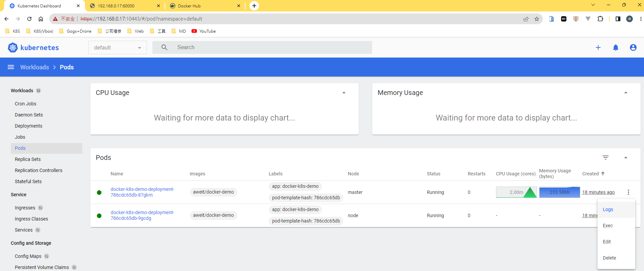This screenshot has width=644, height=271.
Task: Click the aweit/docker-demo image chip for master pod
Action: [213, 192]
